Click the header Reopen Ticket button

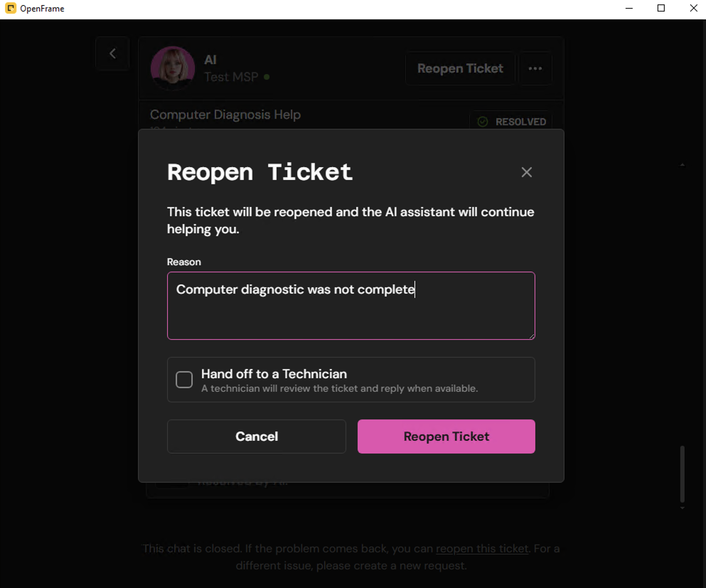460,69
